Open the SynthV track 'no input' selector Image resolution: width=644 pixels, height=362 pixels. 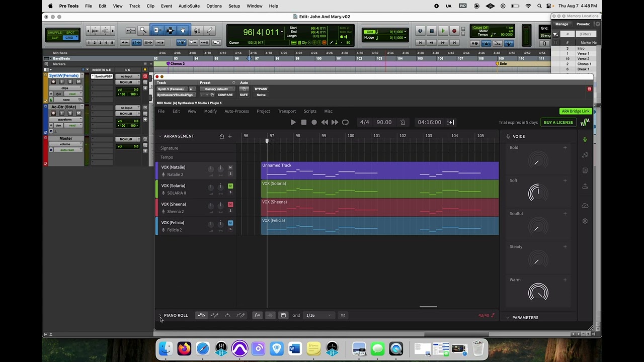tap(127, 76)
